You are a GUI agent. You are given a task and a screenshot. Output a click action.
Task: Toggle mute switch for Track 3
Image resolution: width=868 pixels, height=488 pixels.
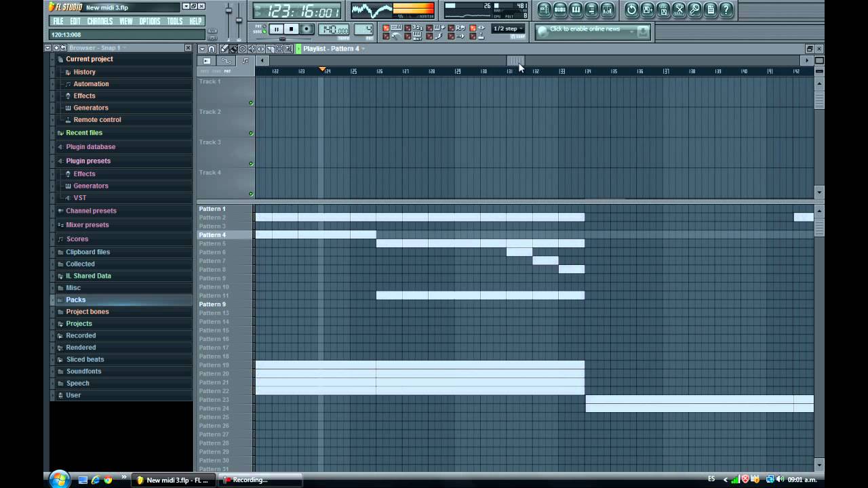tap(251, 163)
